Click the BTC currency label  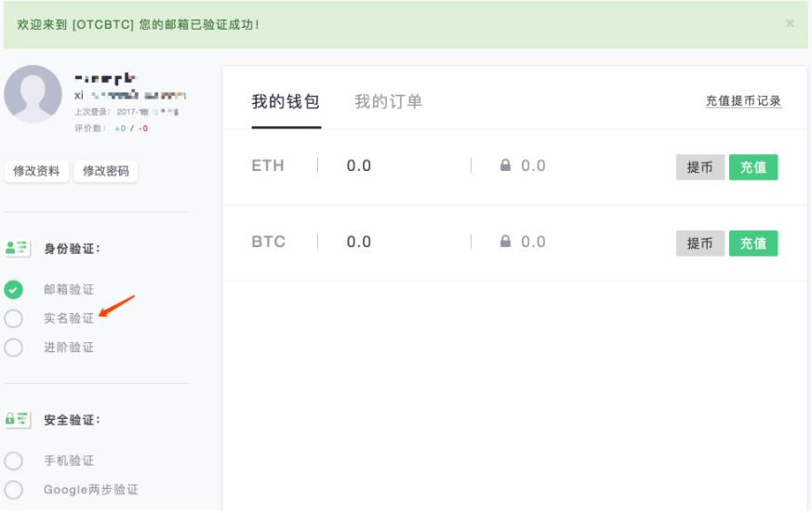click(x=268, y=242)
